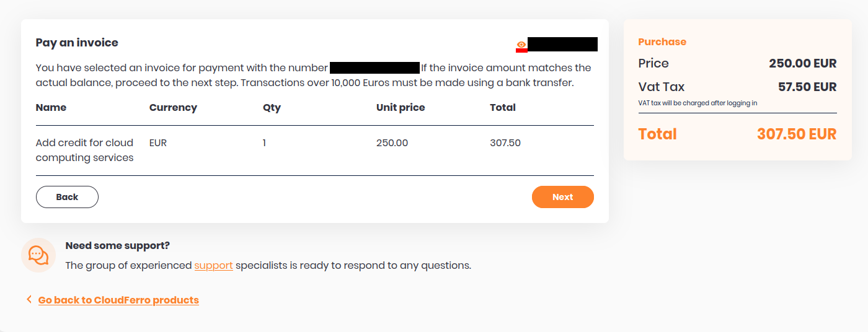Click the Name column header
Image resolution: width=868 pixels, height=332 pixels.
click(x=51, y=107)
